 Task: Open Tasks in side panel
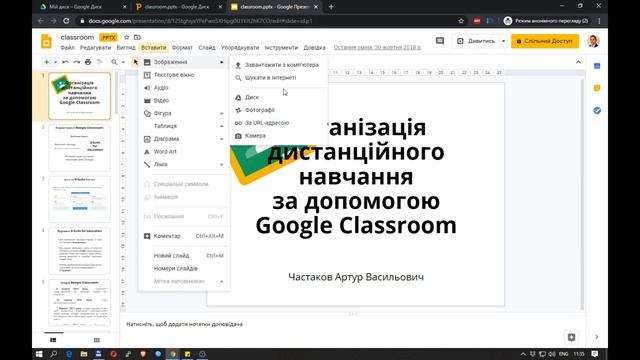click(x=597, y=110)
